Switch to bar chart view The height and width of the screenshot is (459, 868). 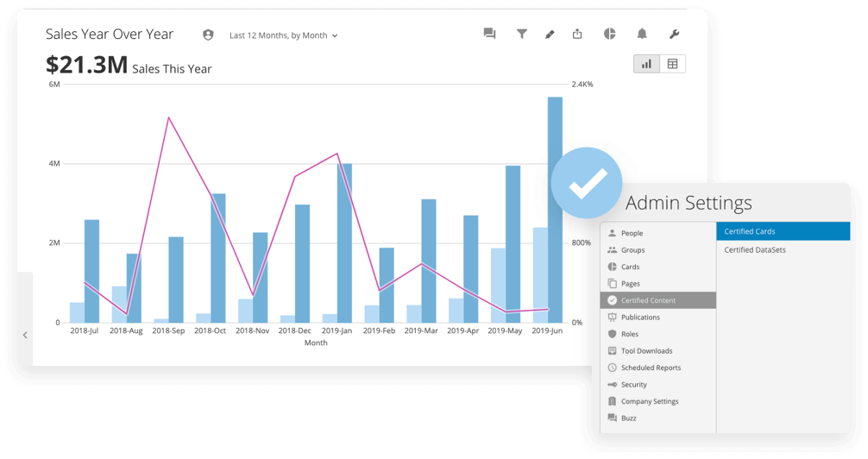point(646,64)
